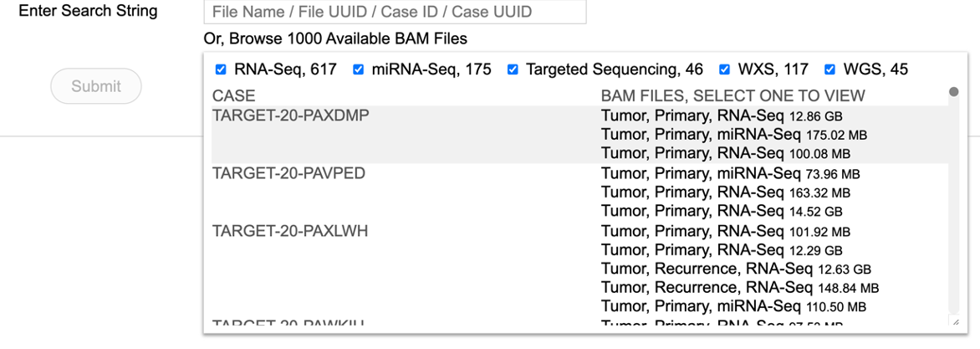Select the 110.50 MB miRNA-Seq file
The width and height of the screenshot is (980, 349).
point(733,308)
